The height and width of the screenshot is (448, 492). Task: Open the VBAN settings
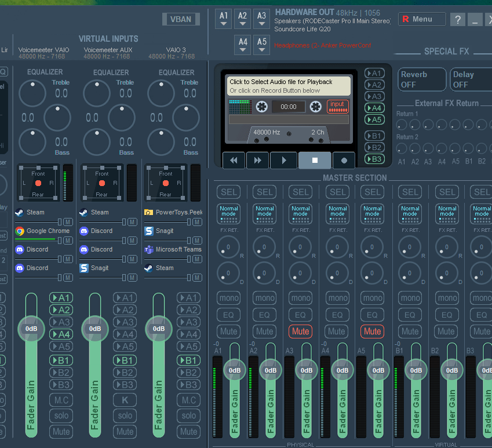(181, 19)
